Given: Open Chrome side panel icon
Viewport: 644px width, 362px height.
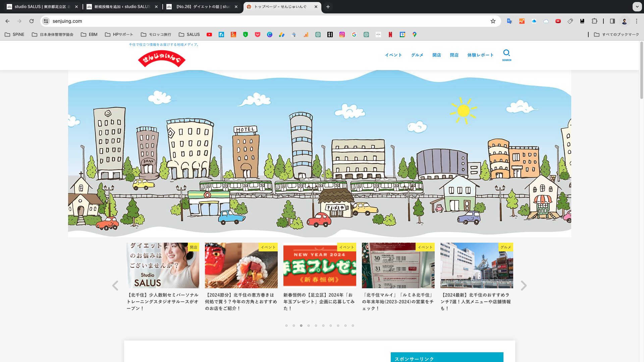Looking at the screenshot, I should click(612, 21).
